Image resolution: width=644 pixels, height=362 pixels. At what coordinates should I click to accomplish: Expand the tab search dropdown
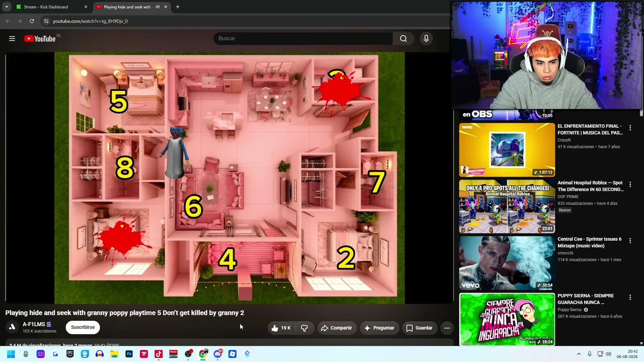[7, 7]
